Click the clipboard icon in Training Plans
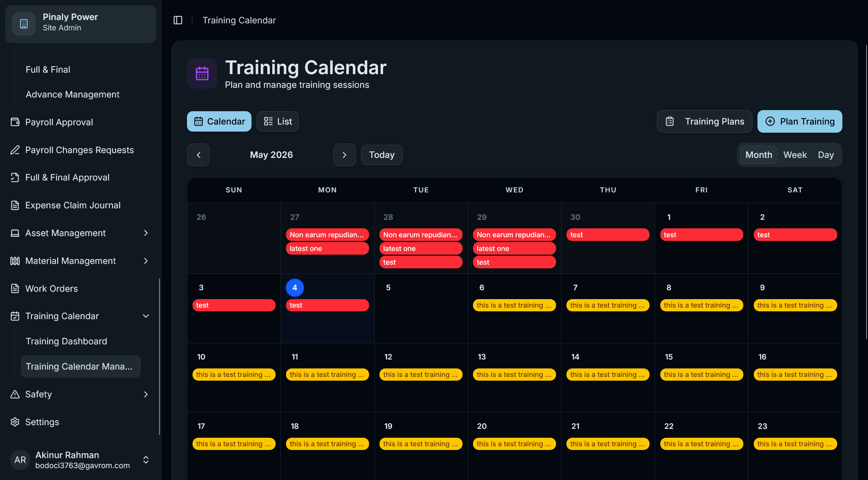This screenshot has width=868, height=480. click(670, 121)
